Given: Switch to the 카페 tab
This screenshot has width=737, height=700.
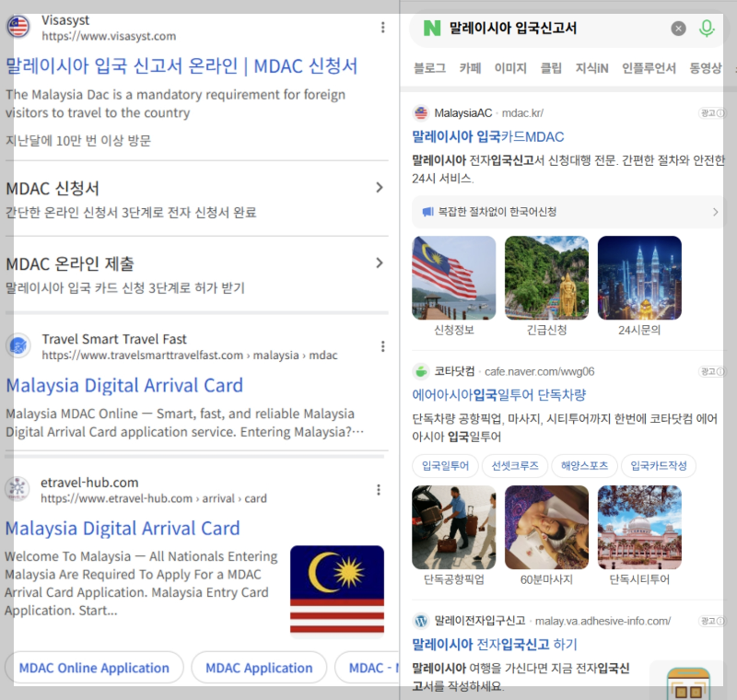Looking at the screenshot, I should click(470, 68).
